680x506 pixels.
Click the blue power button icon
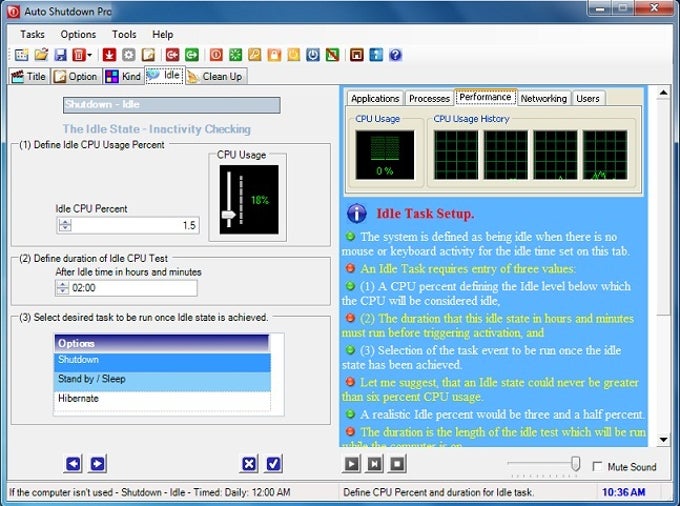pyautogui.click(x=313, y=55)
